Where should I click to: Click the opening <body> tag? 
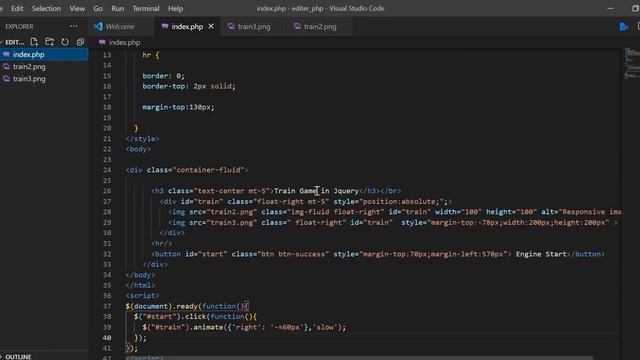pos(138,149)
